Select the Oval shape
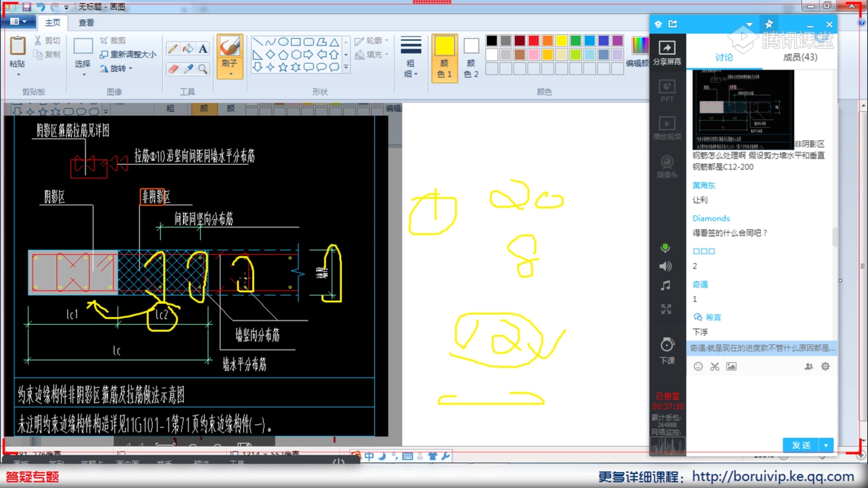Screen dimensions: 868x488 283,42
